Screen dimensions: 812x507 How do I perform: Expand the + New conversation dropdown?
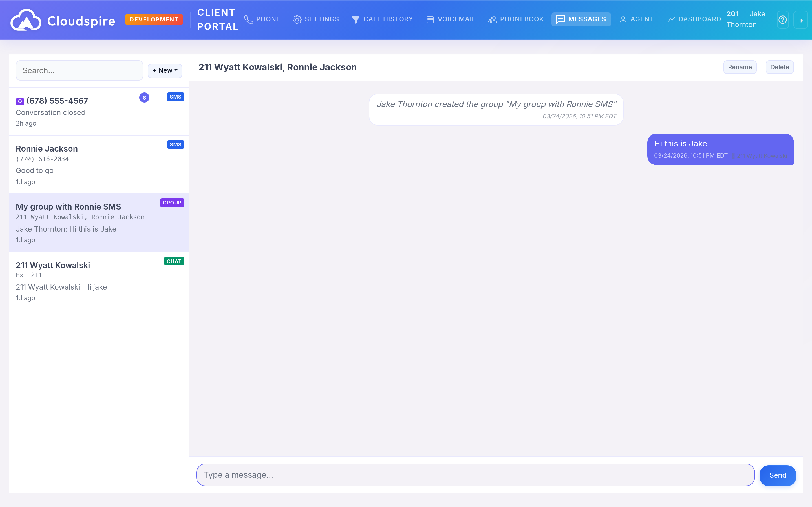pos(164,70)
